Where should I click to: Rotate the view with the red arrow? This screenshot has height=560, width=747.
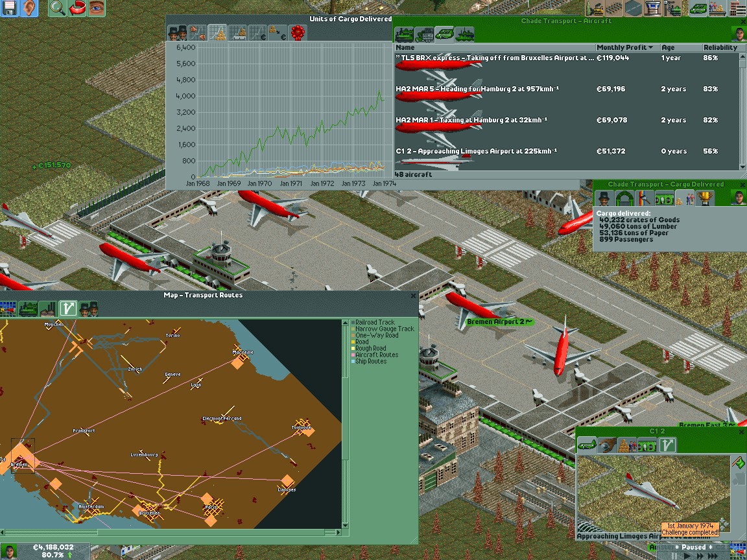(x=77, y=7)
